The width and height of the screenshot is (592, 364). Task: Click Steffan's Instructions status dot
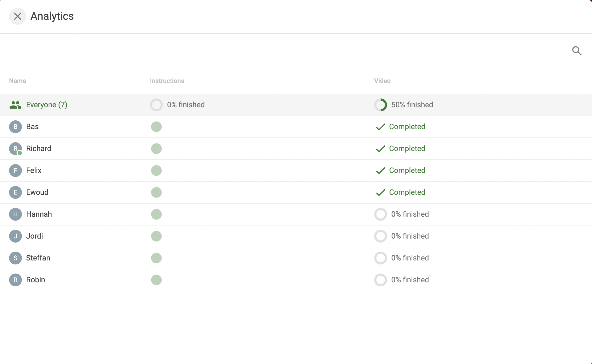(156, 258)
